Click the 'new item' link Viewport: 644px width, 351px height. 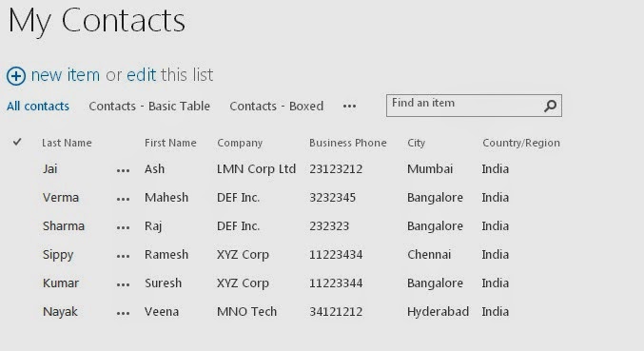(x=66, y=75)
